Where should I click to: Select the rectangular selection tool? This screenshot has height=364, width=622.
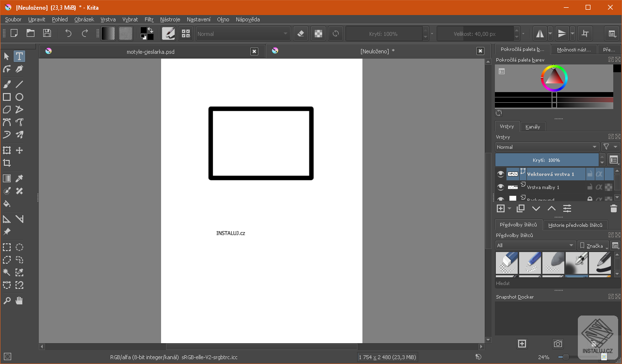point(7,247)
